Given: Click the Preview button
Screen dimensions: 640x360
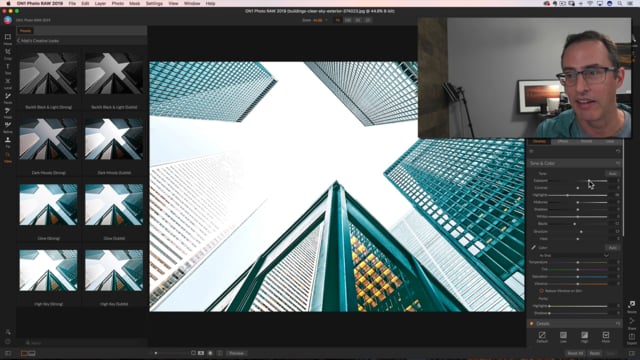Looking at the screenshot, I should [236, 353].
